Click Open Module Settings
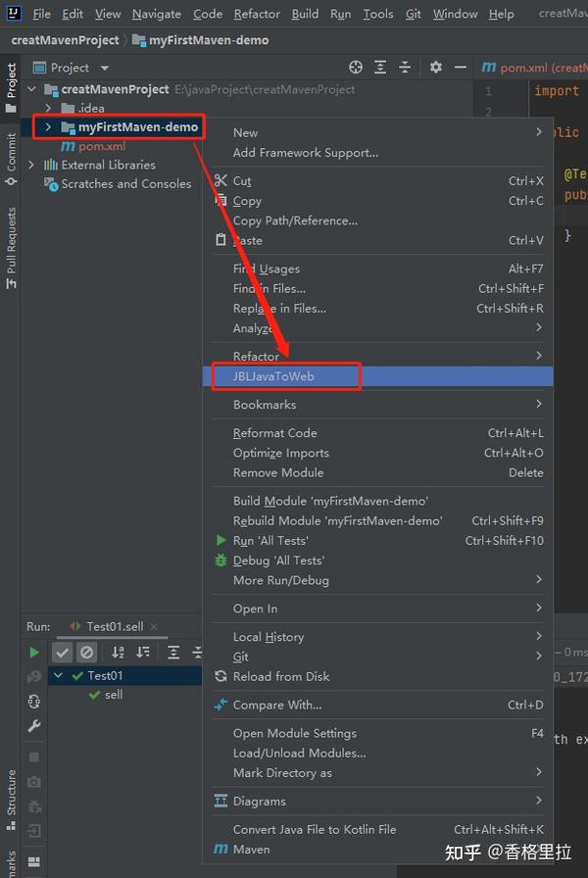The width and height of the screenshot is (588, 878). (x=294, y=733)
